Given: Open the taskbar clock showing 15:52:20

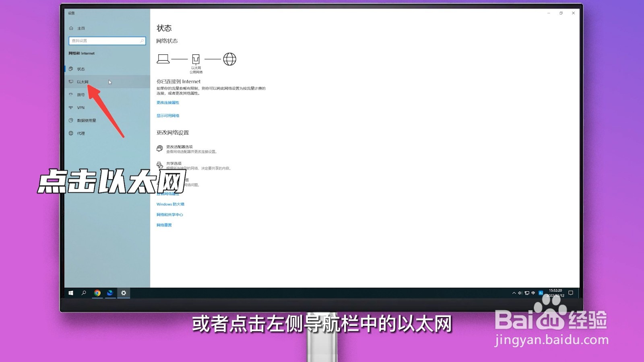Looking at the screenshot, I should pyautogui.click(x=555, y=293).
